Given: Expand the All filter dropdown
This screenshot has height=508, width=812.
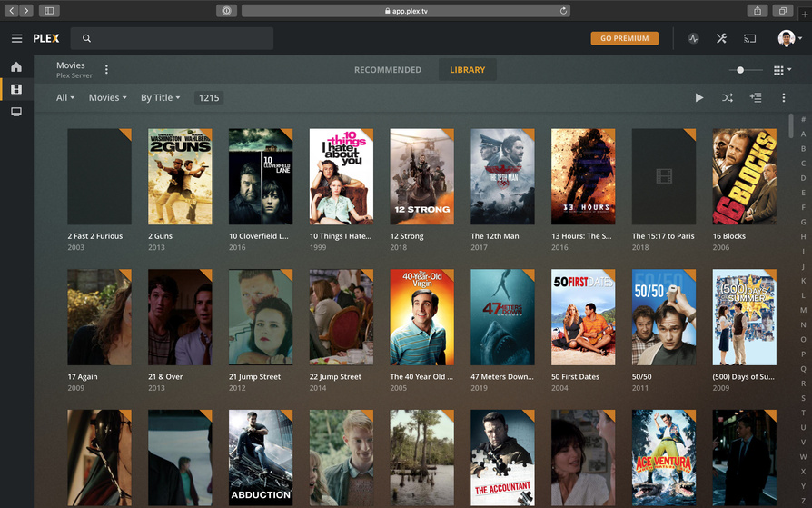Looking at the screenshot, I should pyautogui.click(x=65, y=97).
